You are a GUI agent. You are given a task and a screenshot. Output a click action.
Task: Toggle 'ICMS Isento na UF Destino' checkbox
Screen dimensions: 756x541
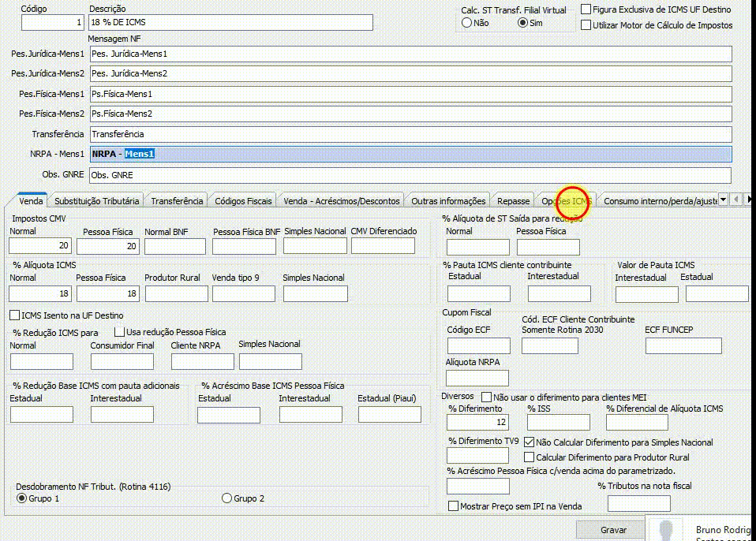(15, 315)
